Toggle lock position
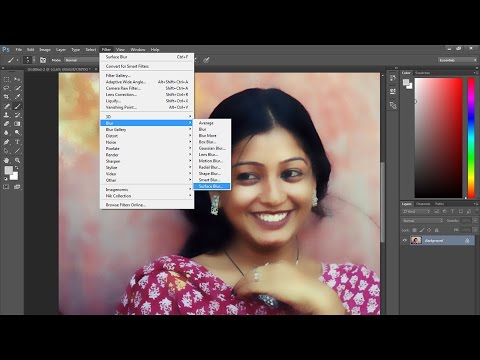Image resolution: width=480 pixels, height=360 pixels. [429, 230]
